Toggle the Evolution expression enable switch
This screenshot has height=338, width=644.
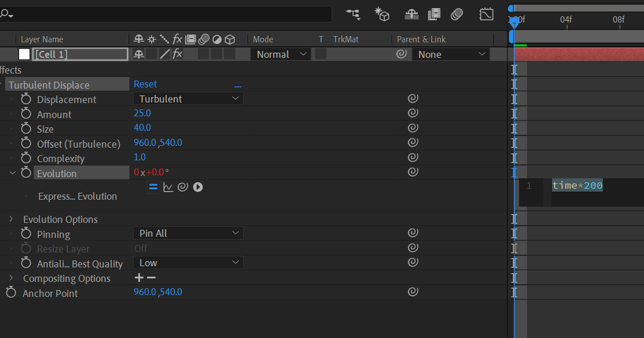pyautogui.click(x=153, y=187)
